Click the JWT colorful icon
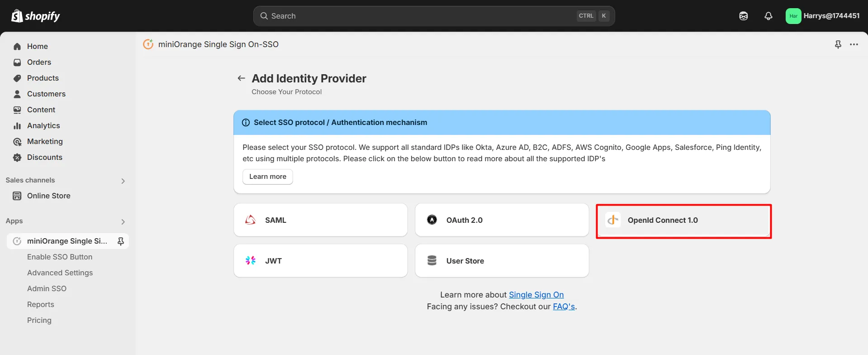This screenshot has width=868, height=355. pos(251,260)
